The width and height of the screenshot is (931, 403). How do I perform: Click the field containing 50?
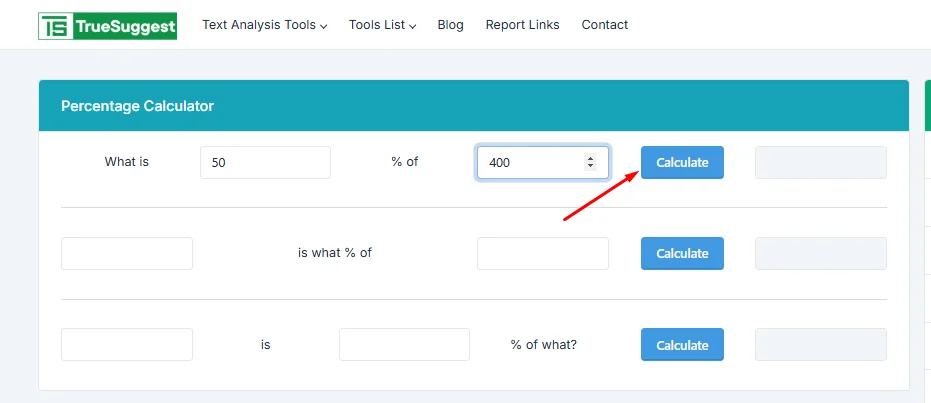click(x=265, y=162)
